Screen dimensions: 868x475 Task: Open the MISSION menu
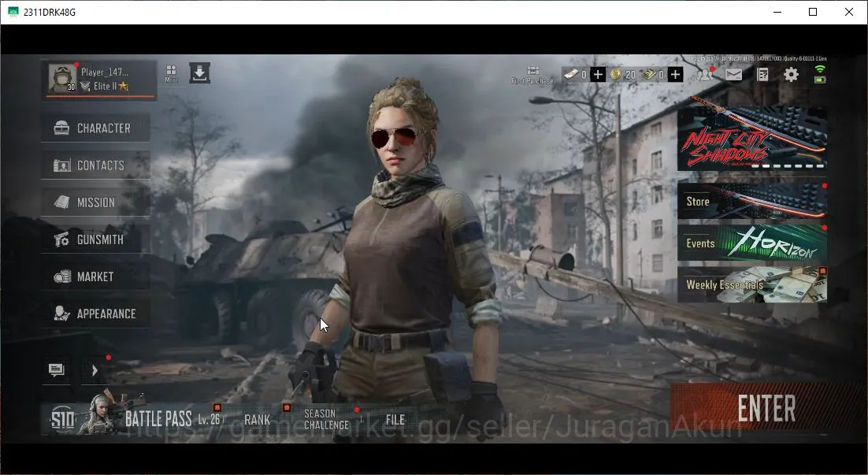(95, 202)
